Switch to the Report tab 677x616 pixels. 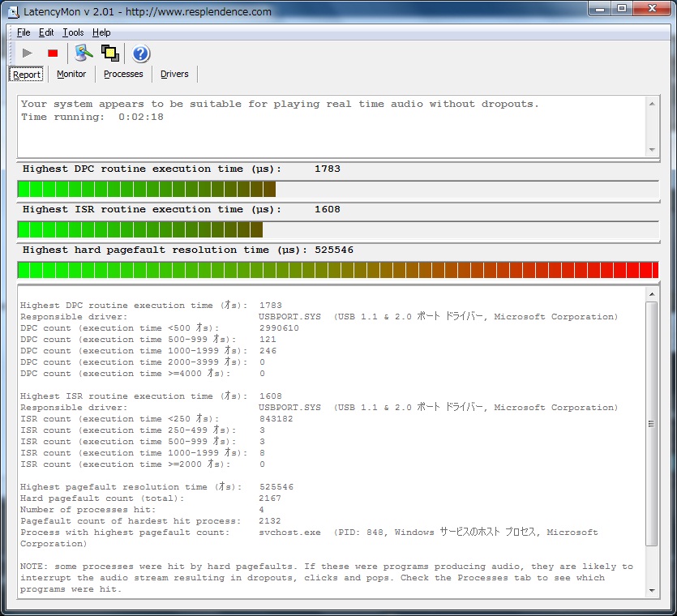pos(26,75)
